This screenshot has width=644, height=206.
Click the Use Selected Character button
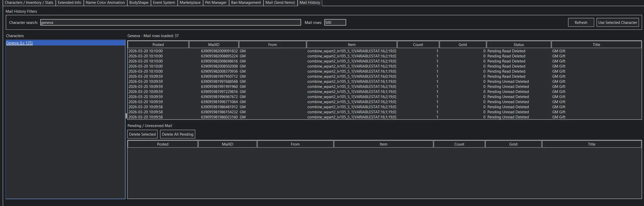tap(618, 22)
